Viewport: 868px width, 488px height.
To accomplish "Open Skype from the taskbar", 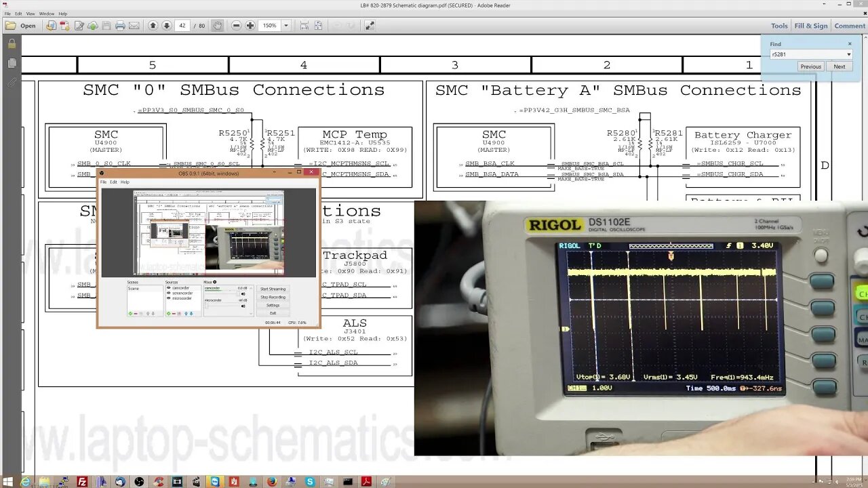I will pos(310,481).
